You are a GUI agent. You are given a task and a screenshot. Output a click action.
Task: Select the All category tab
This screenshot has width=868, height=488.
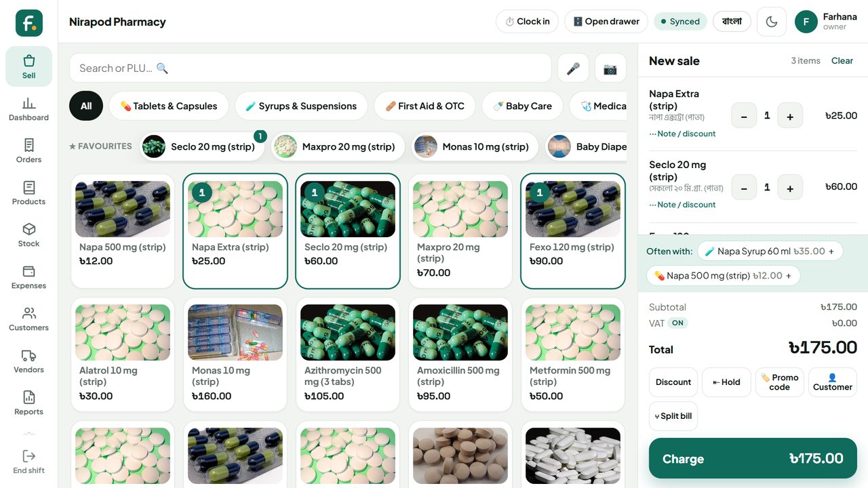click(x=86, y=106)
